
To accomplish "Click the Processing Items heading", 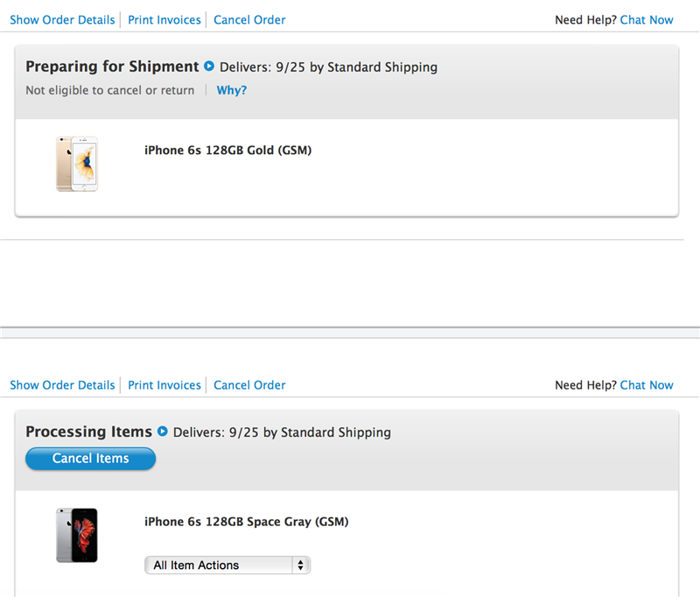I will 88,432.
